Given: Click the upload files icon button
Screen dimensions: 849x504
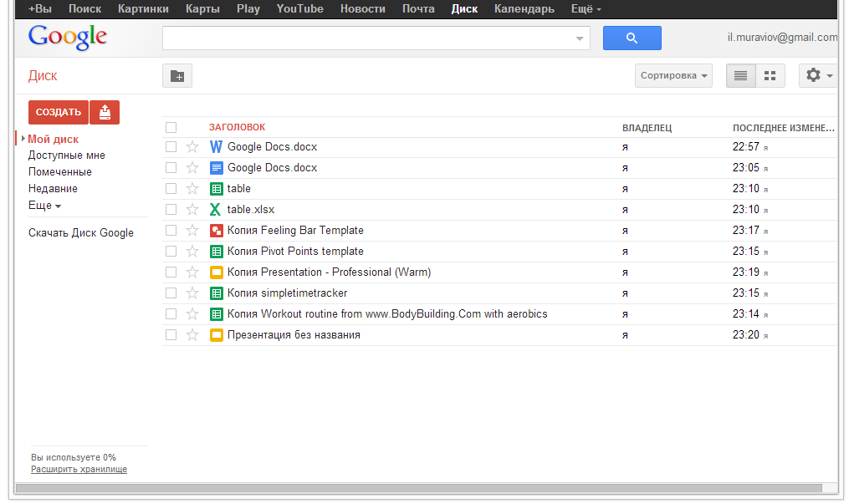Looking at the screenshot, I should tap(105, 112).
